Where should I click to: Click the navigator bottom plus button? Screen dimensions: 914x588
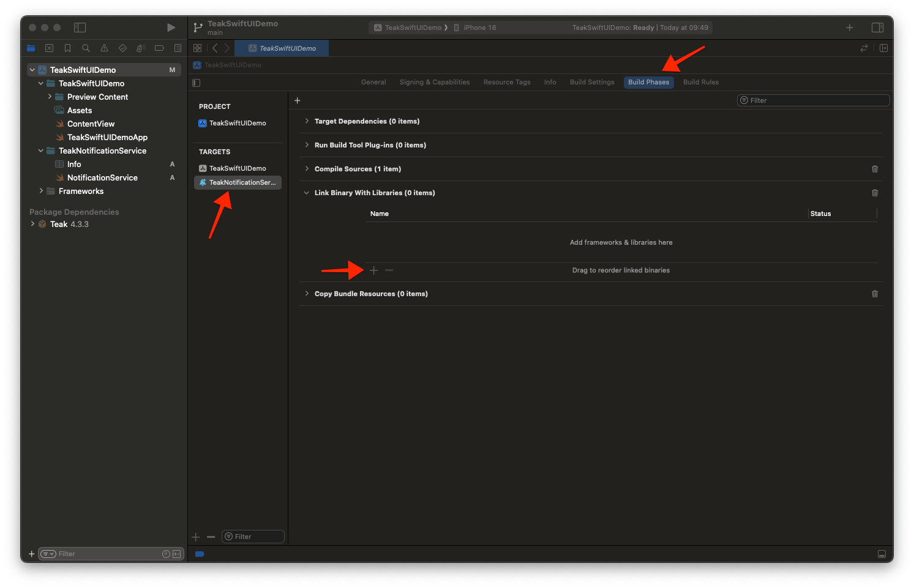32,554
